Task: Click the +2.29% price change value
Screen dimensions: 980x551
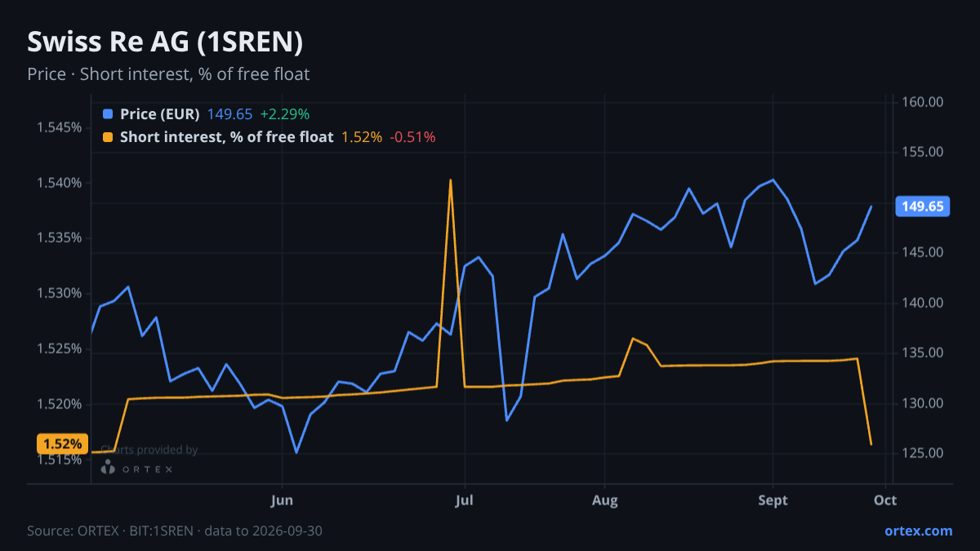Action: (x=284, y=114)
